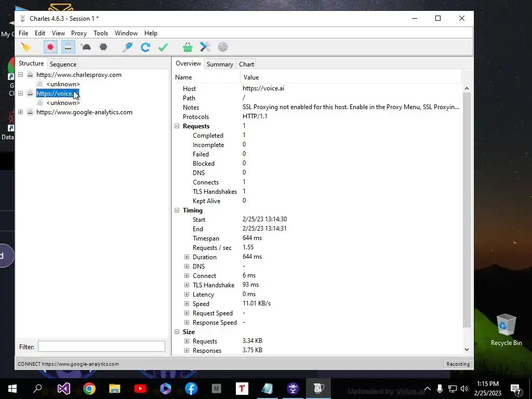Open Recycle Bin desktop icon
The width and height of the screenshot is (532, 399).
pyautogui.click(x=506, y=330)
